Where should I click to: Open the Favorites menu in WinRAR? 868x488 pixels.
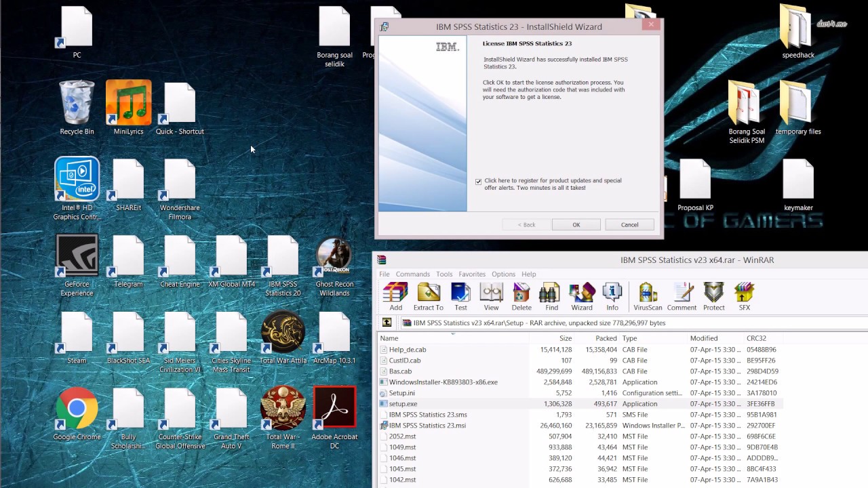[x=472, y=274]
